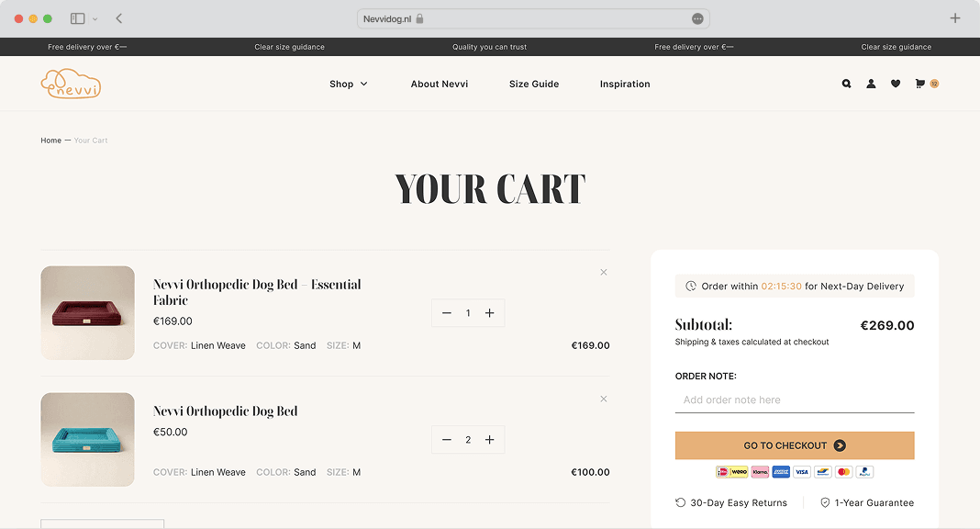Remove the €50.00 dog bed from cart
The image size is (980, 529).
click(604, 399)
